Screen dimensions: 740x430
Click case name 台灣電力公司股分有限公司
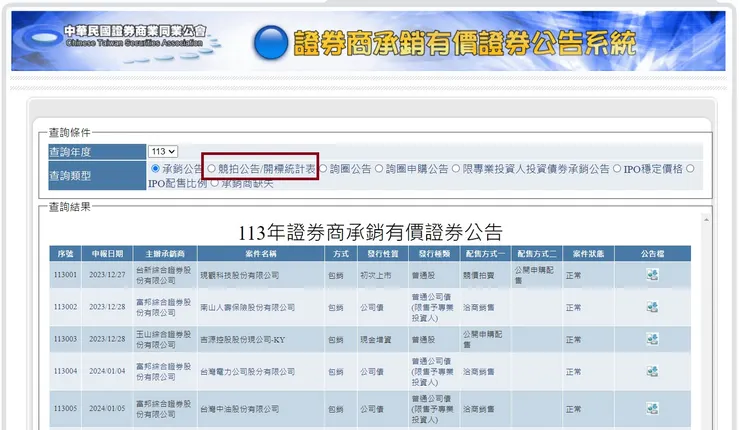point(247,371)
